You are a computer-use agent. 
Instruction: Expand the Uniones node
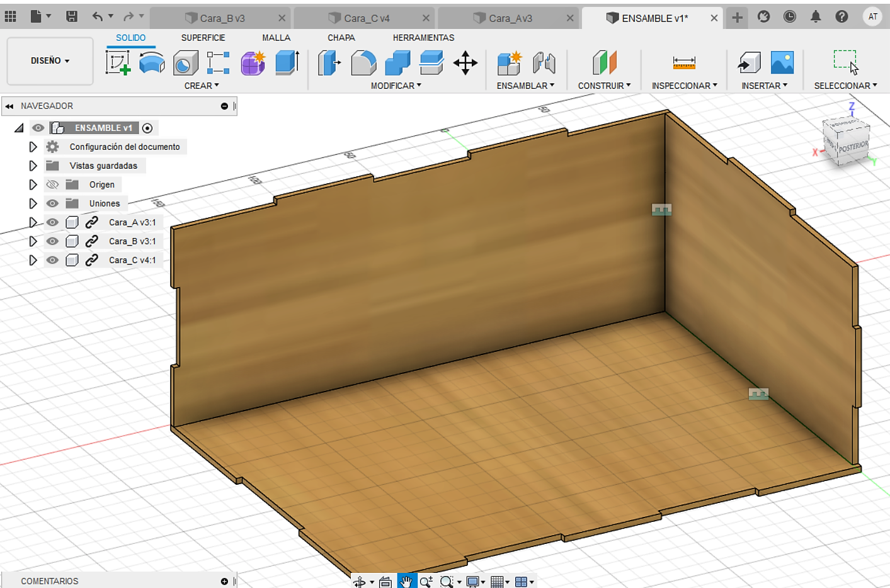33,203
